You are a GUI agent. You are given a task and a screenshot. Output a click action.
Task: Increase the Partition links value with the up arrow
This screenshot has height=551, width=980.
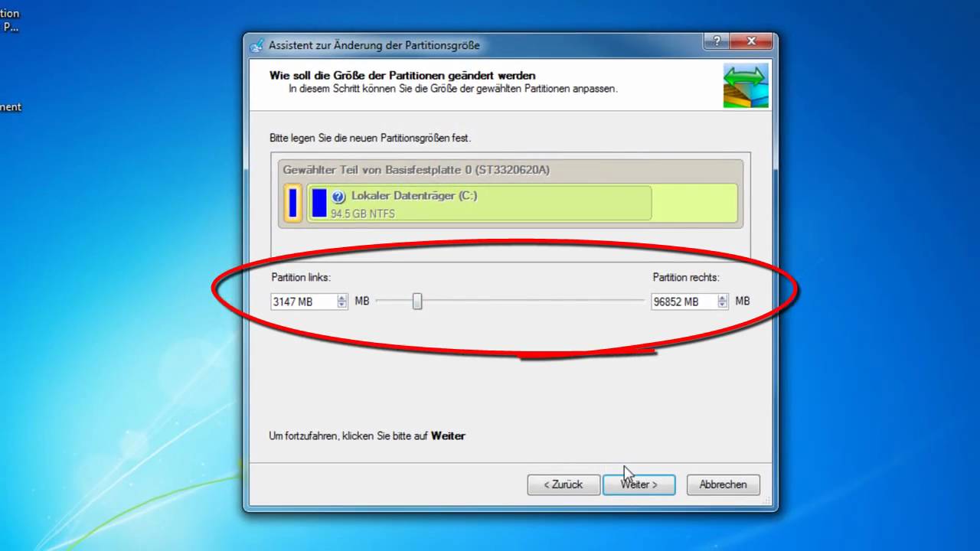pyautogui.click(x=342, y=298)
